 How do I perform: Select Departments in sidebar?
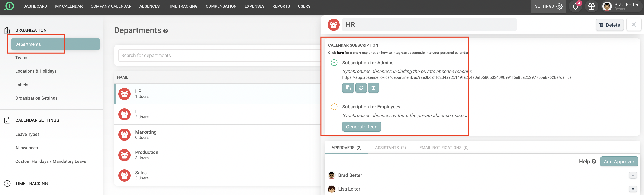click(55, 44)
